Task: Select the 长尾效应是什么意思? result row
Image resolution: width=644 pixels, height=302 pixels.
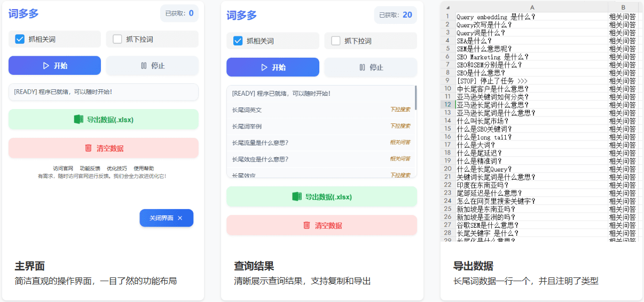Action: click(321, 159)
